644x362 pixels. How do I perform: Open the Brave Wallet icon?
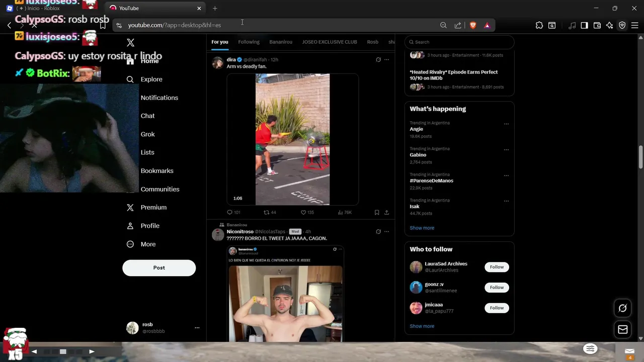[597, 25]
